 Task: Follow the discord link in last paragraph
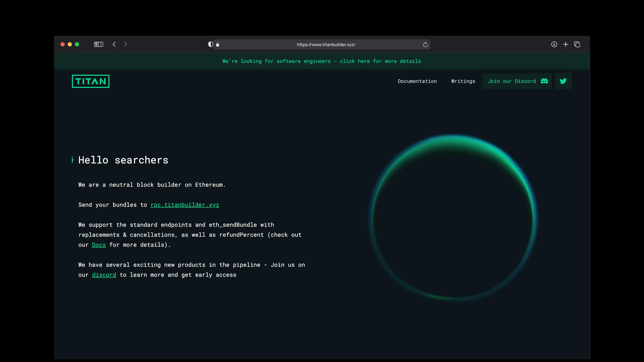click(x=104, y=275)
